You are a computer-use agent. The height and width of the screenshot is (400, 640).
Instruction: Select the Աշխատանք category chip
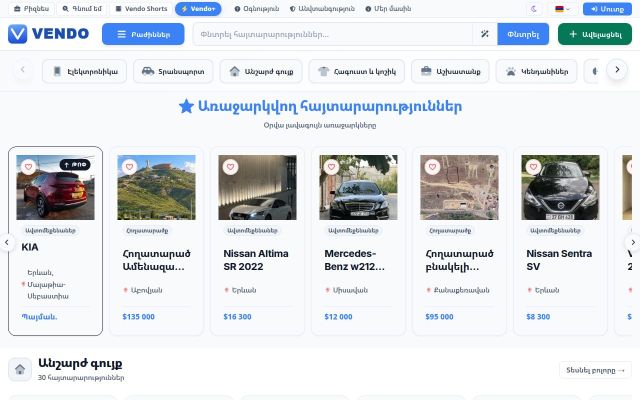click(x=450, y=71)
